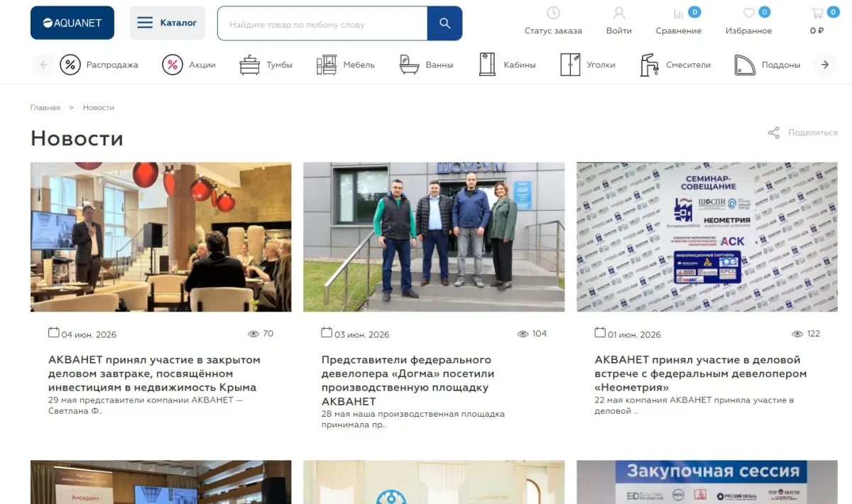852x504 pixels.
Task: Select the Поддоны category label
Action: [x=781, y=65]
